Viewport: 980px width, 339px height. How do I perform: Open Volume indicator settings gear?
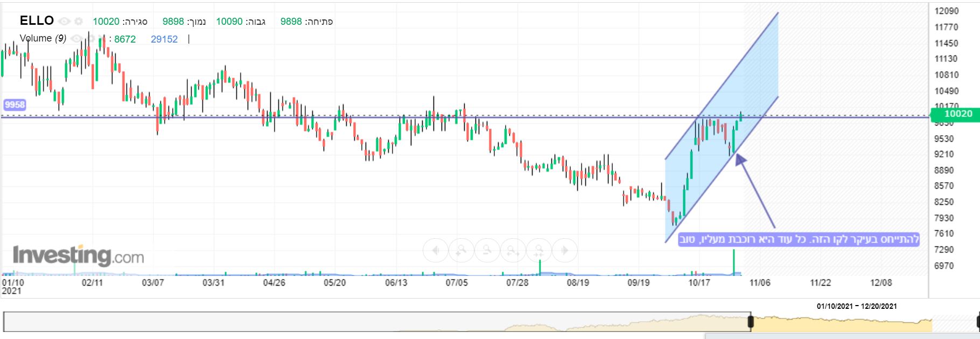click(92, 38)
